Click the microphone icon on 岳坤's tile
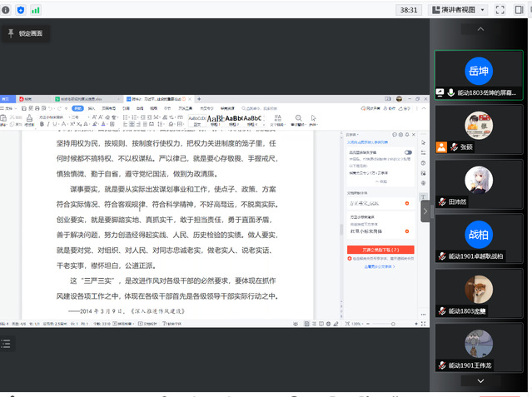The width and height of the screenshot is (532, 397). [451, 92]
